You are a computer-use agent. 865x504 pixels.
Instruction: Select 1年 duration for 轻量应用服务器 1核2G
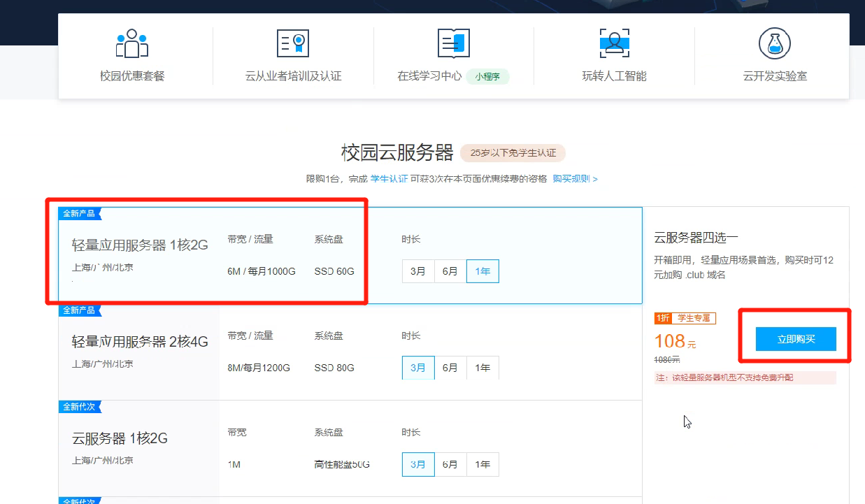482,271
